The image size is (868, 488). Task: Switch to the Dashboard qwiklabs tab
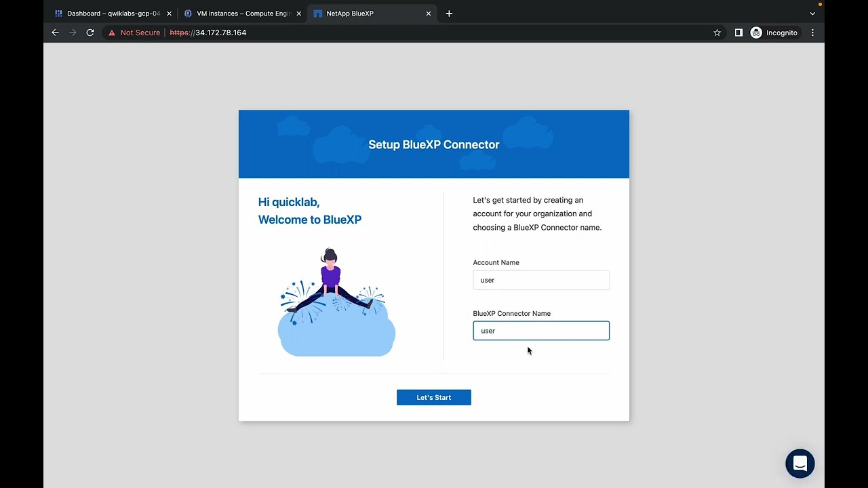pyautogui.click(x=113, y=14)
